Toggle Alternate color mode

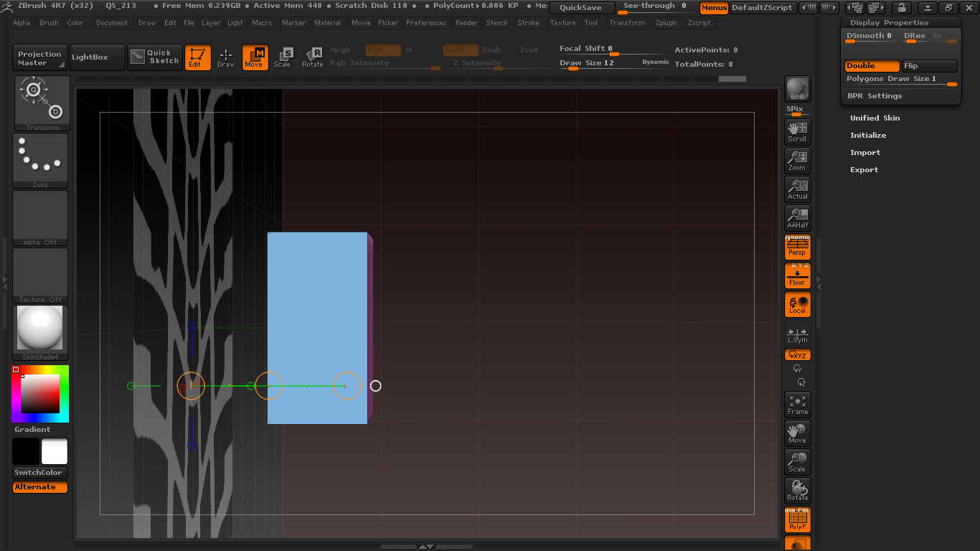40,487
